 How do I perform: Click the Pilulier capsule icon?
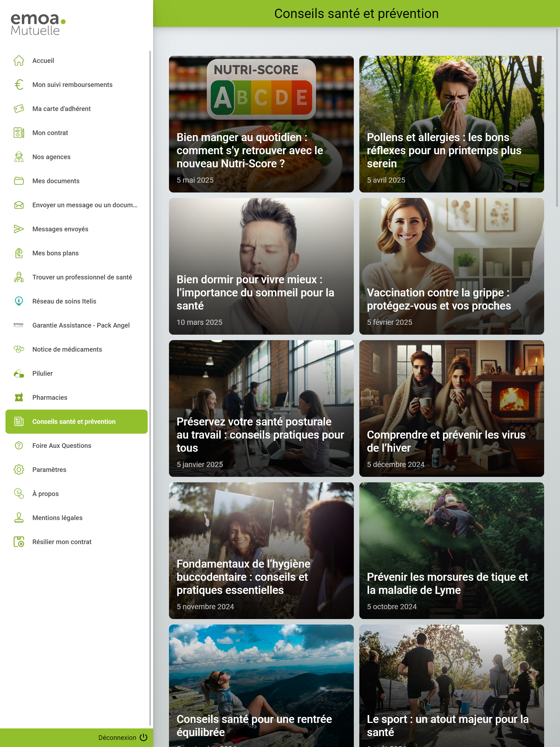(19, 373)
